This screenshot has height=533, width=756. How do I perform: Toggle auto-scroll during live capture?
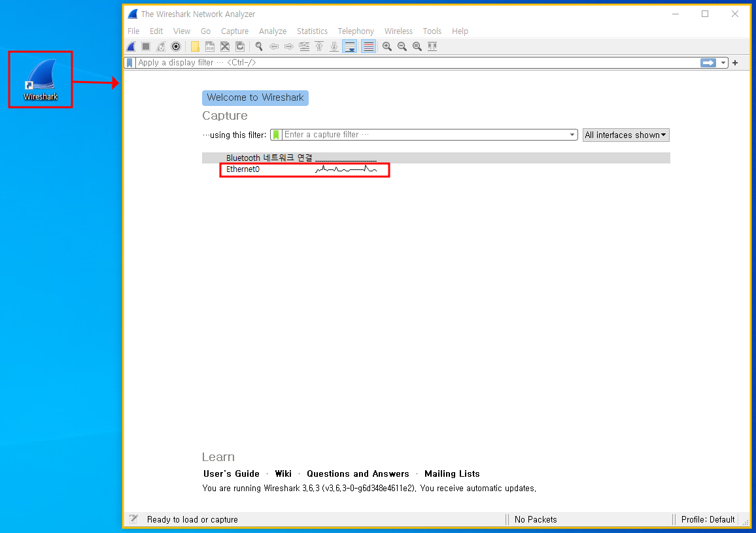(350, 47)
